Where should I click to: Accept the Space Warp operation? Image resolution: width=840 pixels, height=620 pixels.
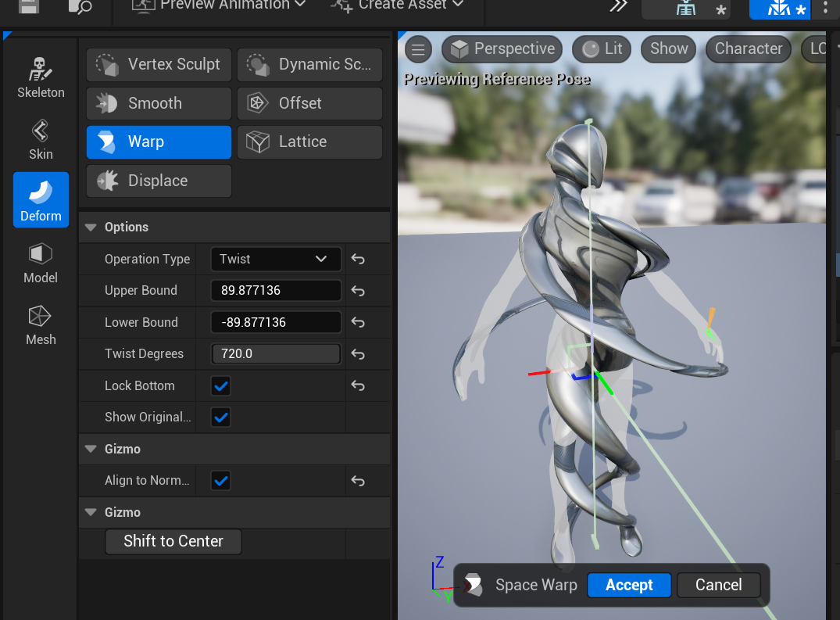[x=629, y=585]
